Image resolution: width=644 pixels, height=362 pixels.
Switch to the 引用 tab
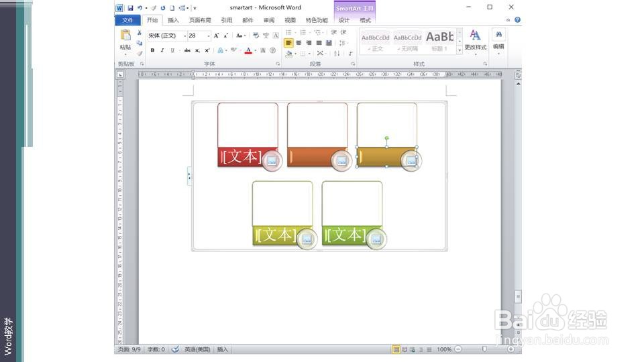226,20
